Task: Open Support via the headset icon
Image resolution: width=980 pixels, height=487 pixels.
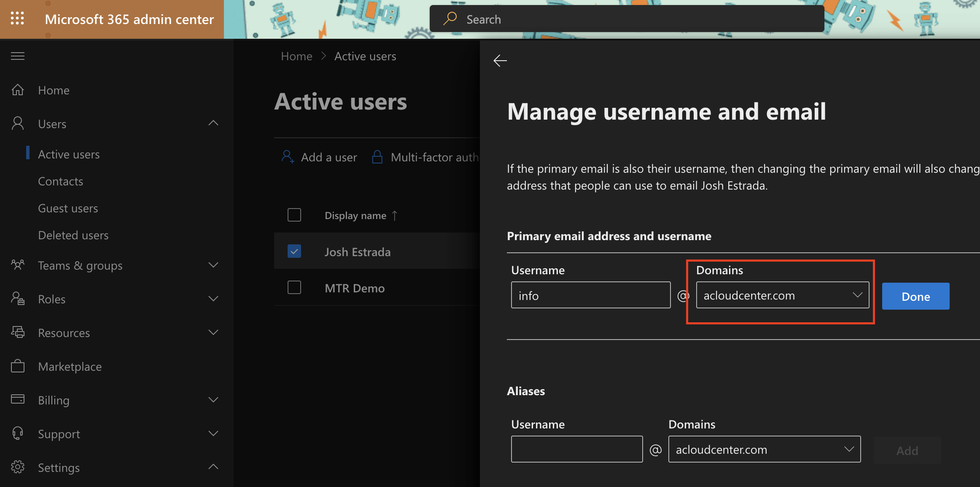Action: (17, 433)
